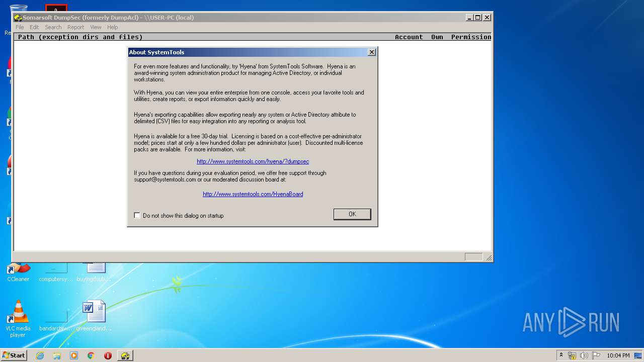The height and width of the screenshot is (362, 644).
Task: Open the Start menu
Action: click(x=14, y=355)
